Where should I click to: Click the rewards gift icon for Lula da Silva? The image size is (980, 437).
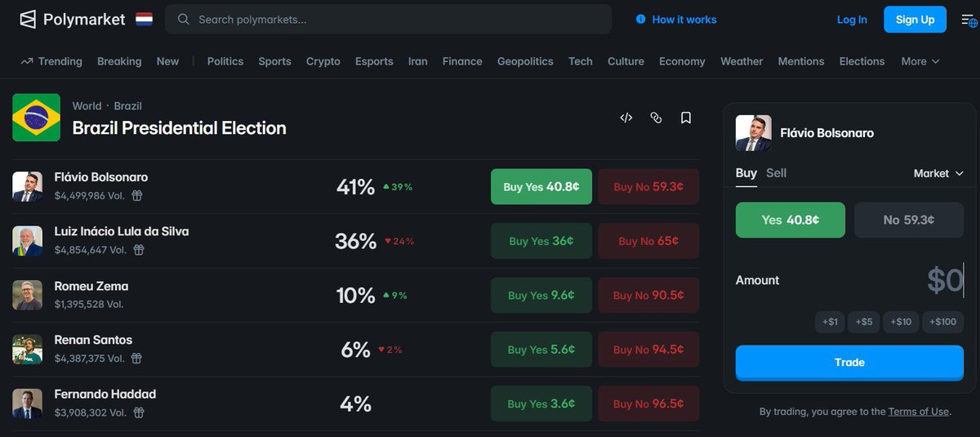coord(139,250)
